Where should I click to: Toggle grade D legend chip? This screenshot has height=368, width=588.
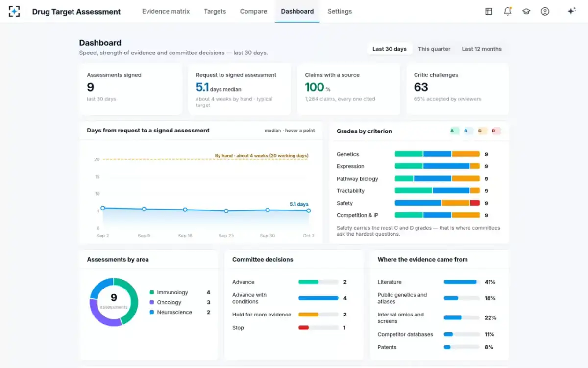pyautogui.click(x=495, y=131)
